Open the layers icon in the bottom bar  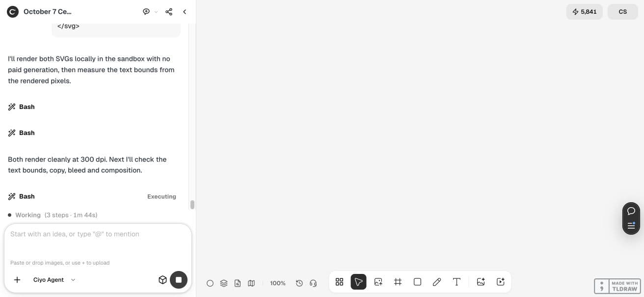coord(224,283)
